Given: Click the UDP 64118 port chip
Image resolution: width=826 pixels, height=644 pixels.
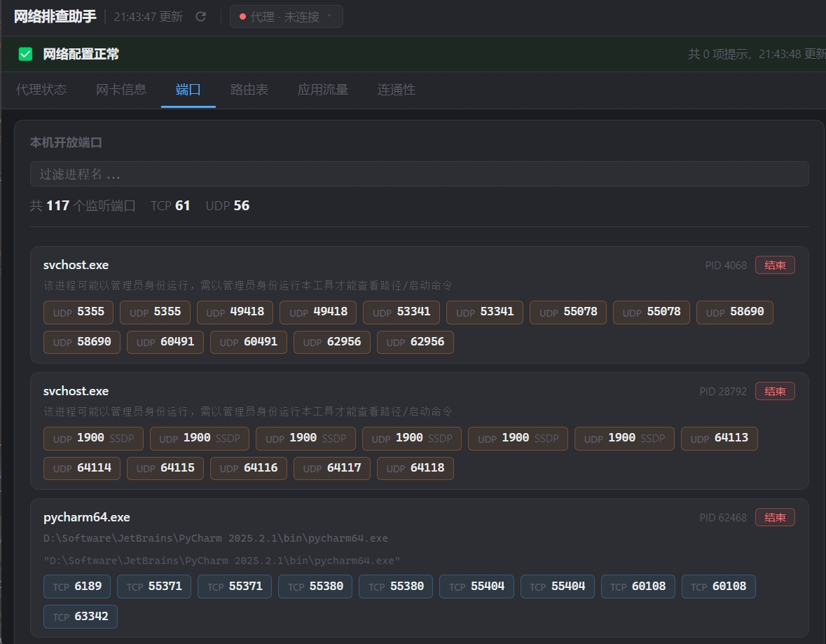Looking at the screenshot, I should click(x=415, y=469).
